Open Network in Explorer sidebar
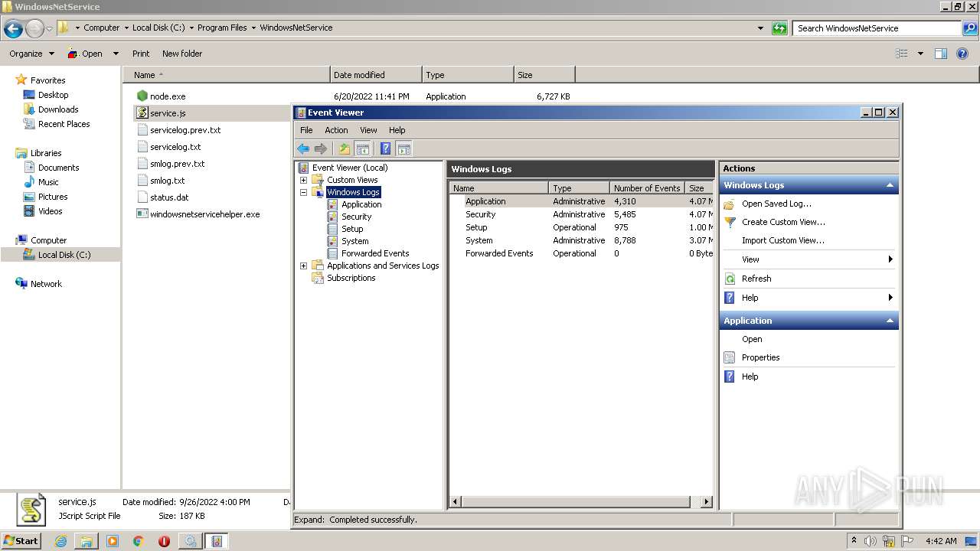980x551 pixels. tap(46, 284)
